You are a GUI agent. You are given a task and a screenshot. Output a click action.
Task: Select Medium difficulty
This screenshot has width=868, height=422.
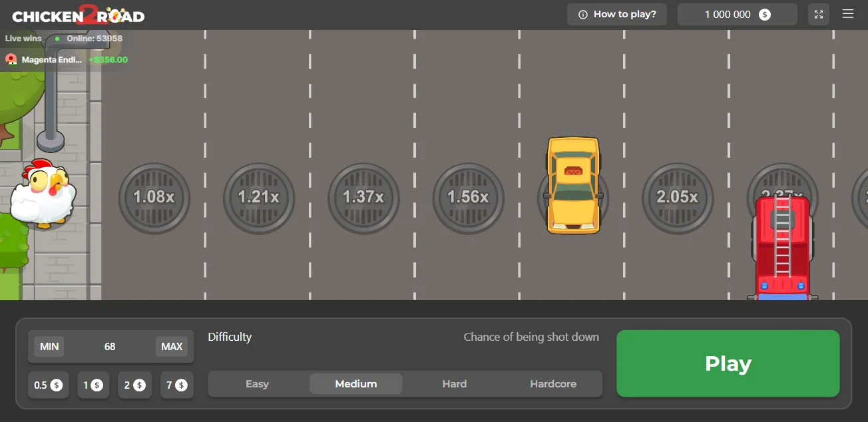point(356,384)
